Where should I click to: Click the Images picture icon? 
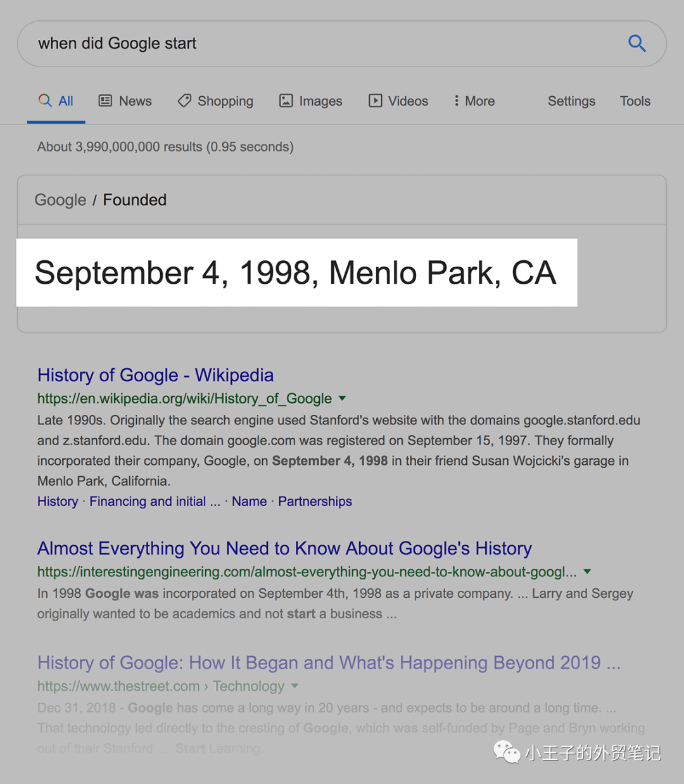tap(286, 101)
